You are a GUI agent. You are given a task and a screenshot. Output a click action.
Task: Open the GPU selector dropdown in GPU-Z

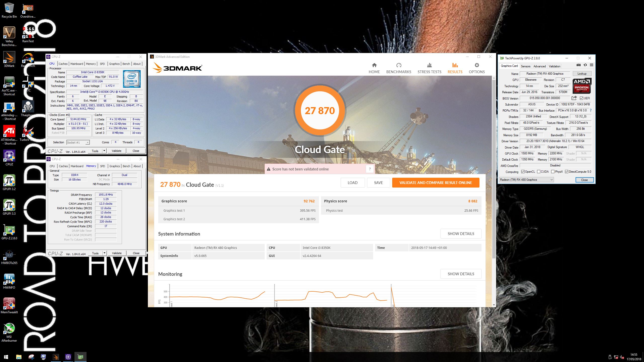point(526,180)
